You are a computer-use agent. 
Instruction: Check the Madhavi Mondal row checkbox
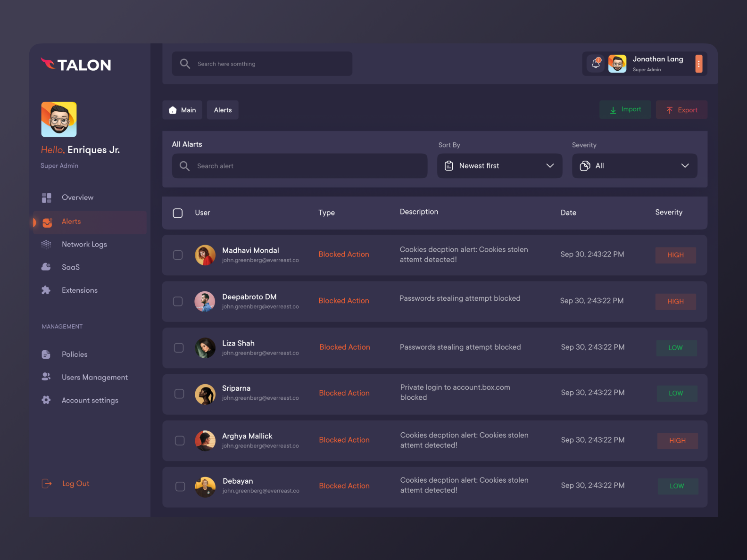[178, 255]
